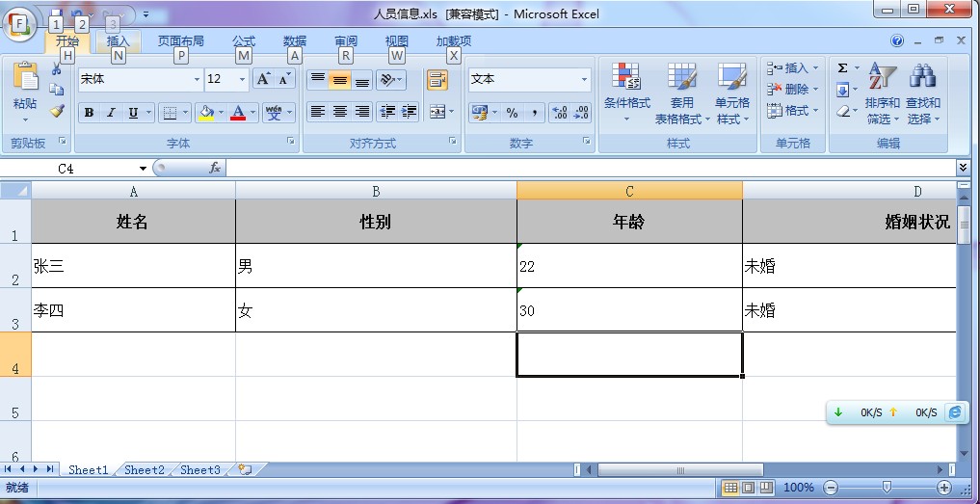Toggle top vertical alignment

[317, 79]
